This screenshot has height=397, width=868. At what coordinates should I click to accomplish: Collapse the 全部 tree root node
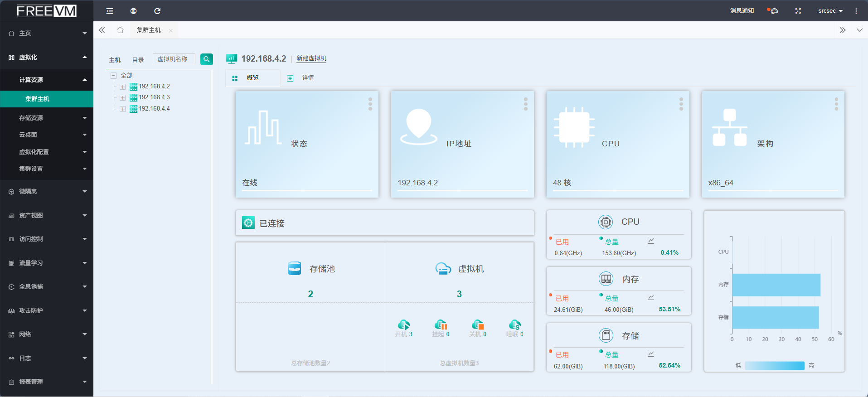114,76
